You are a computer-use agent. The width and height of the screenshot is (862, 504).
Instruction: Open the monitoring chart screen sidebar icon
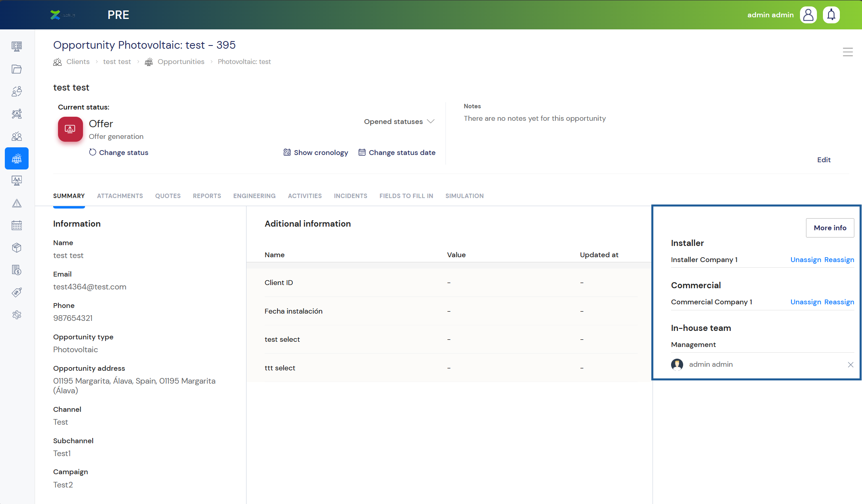coord(17,181)
